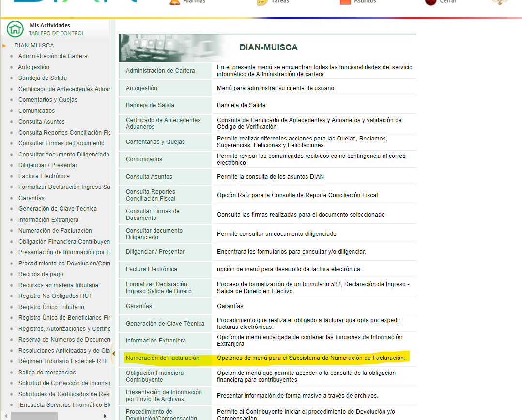Click text 'Permite la consulta de los asuntos DIAN'
The width and height of the screenshot is (522, 420).
point(270,176)
